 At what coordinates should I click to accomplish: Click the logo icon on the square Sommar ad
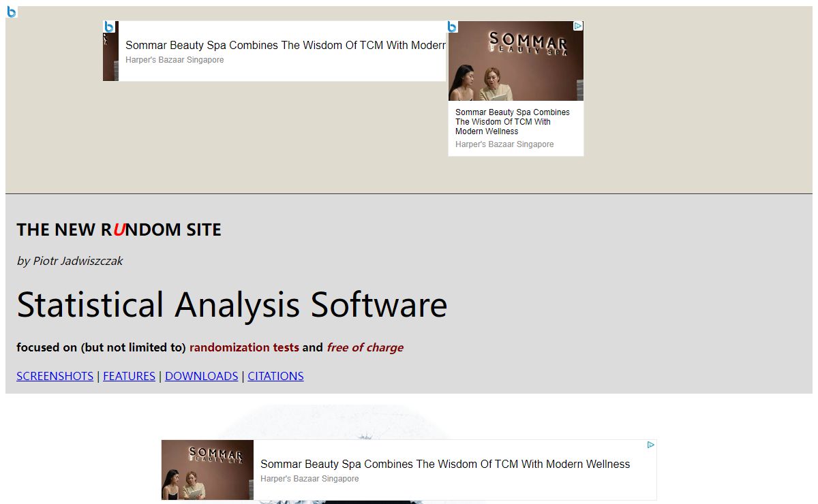453,27
